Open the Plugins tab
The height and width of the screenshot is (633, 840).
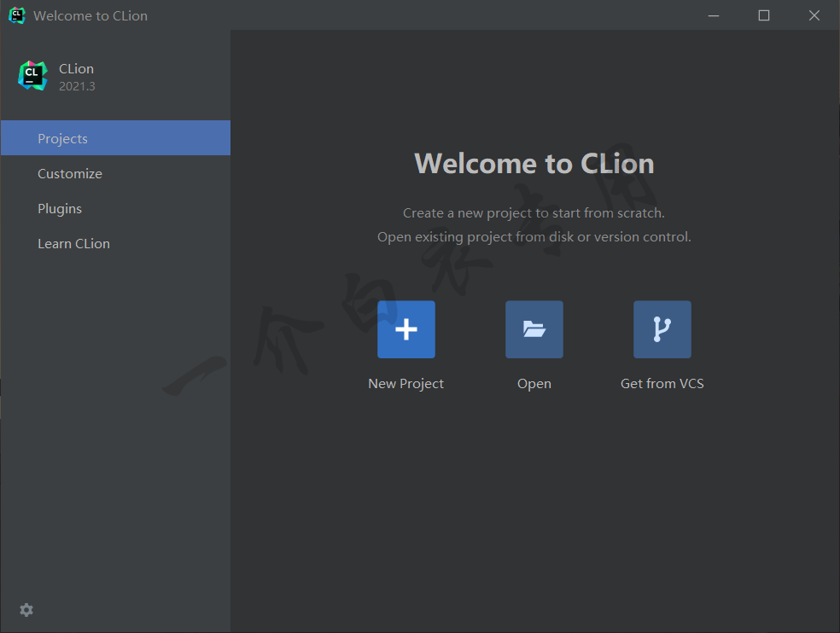[x=116, y=208]
